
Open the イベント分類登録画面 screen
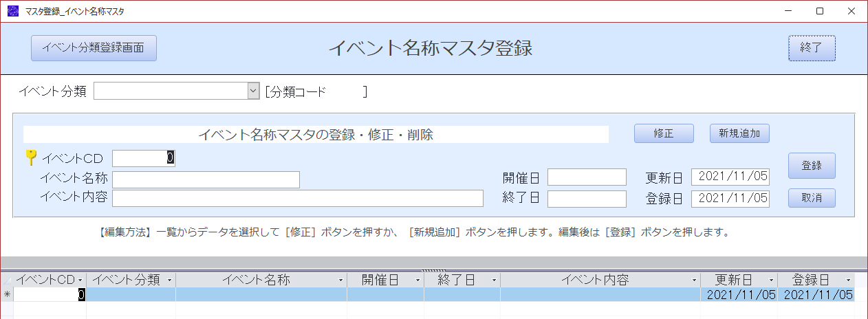click(94, 48)
